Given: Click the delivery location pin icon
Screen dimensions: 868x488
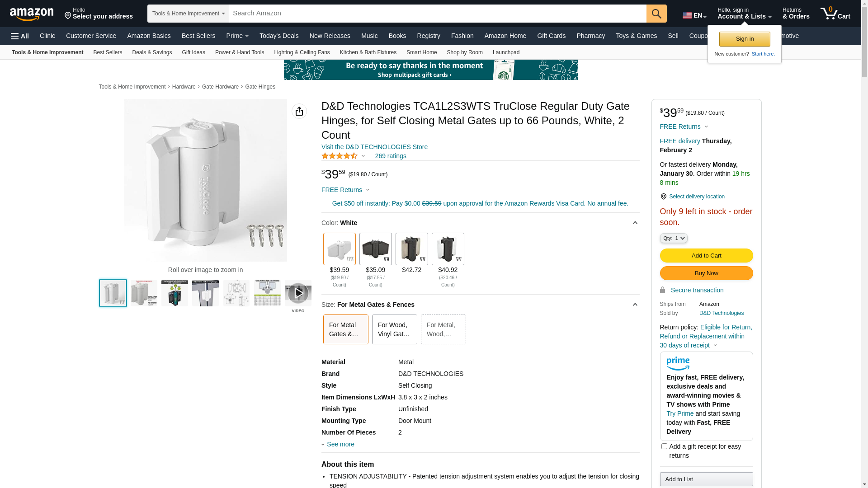Looking at the screenshot, I should [663, 197].
